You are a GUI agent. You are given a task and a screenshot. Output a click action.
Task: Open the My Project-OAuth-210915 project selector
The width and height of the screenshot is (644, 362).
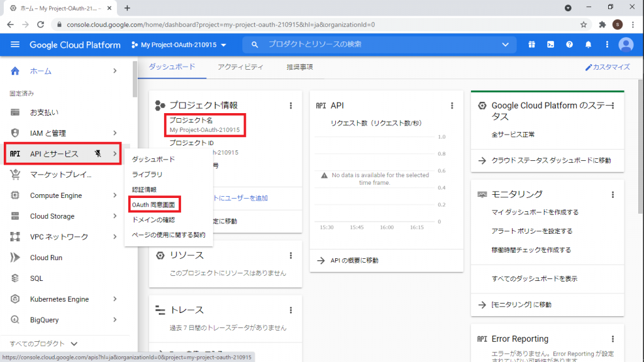coord(179,45)
